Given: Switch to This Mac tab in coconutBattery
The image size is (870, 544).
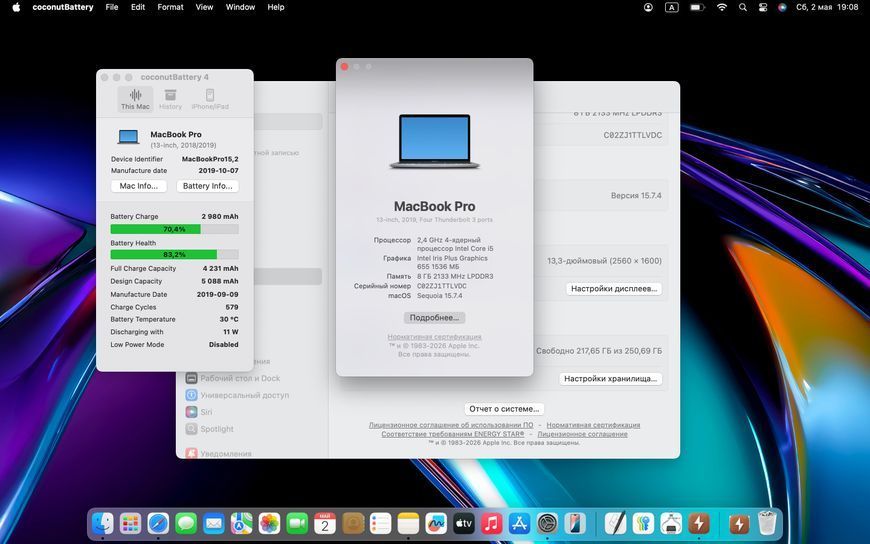Looking at the screenshot, I should pos(135,99).
